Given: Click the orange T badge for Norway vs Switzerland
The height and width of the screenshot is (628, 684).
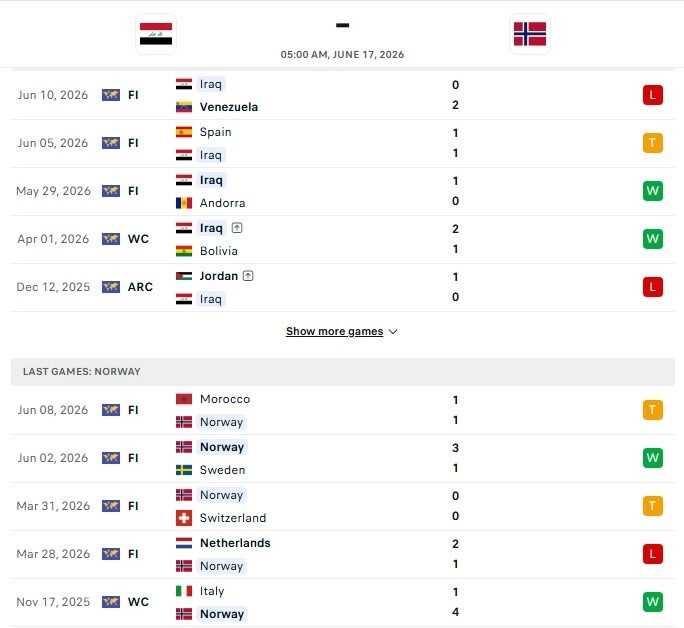Looking at the screenshot, I should click(653, 506).
